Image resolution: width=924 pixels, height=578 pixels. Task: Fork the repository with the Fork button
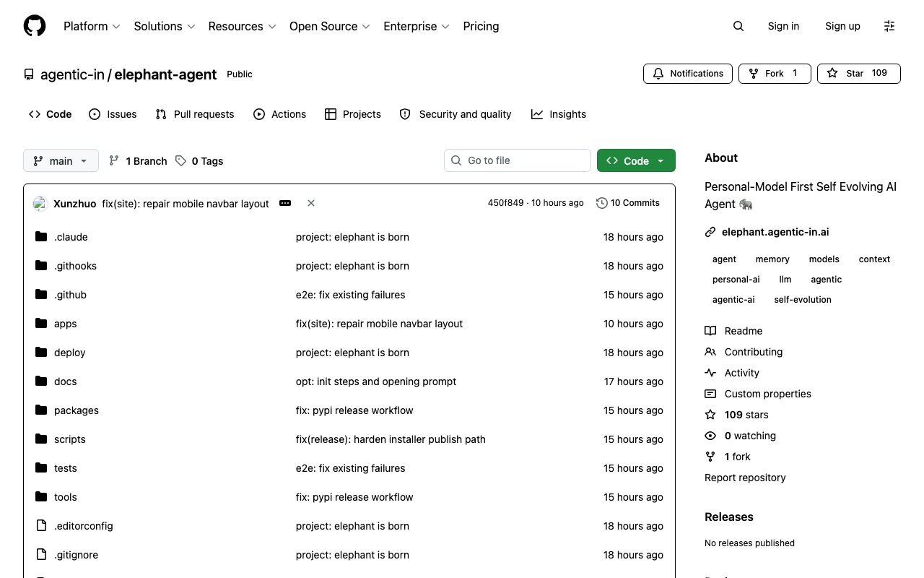tap(775, 74)
